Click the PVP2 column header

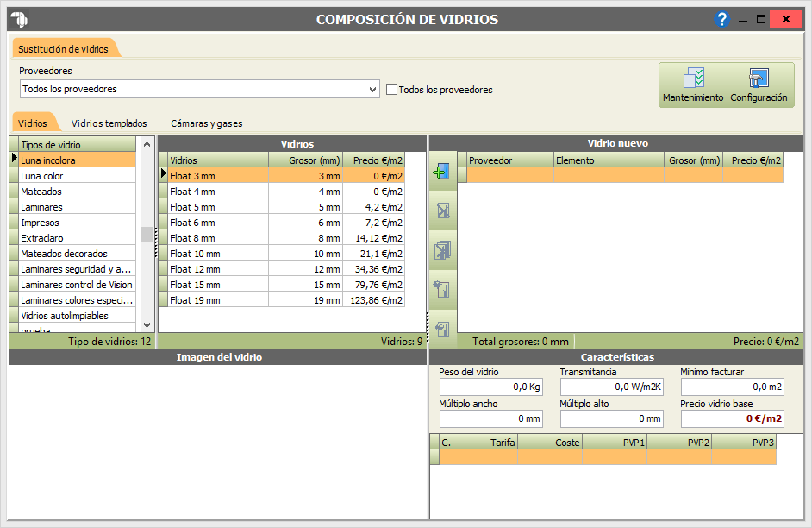pos(679,442)
